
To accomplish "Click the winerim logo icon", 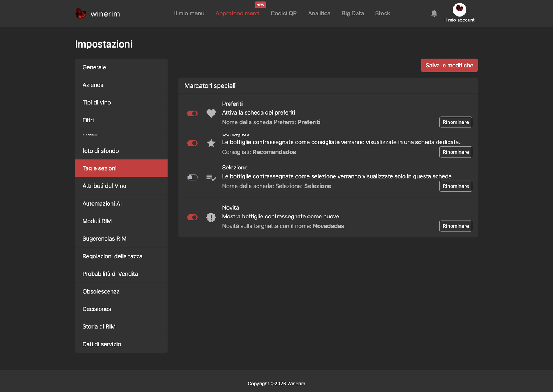I will (x=80, y=14).
